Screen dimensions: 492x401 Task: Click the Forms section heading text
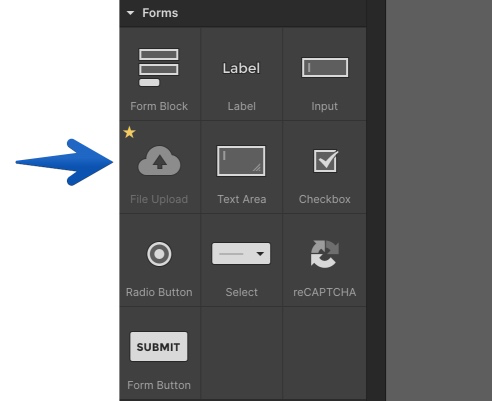[160, 13]
